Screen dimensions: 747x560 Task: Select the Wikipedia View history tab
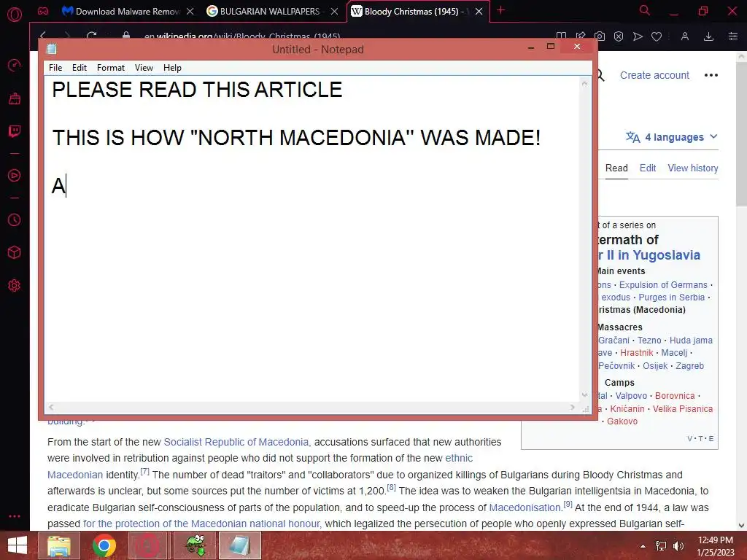[693, 168]
